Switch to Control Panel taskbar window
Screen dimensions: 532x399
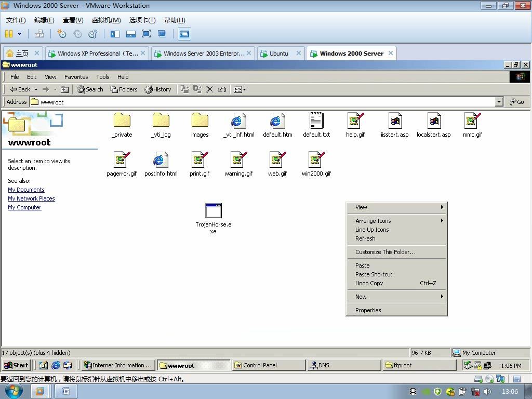pyautogui.click(x=269, y=365)
